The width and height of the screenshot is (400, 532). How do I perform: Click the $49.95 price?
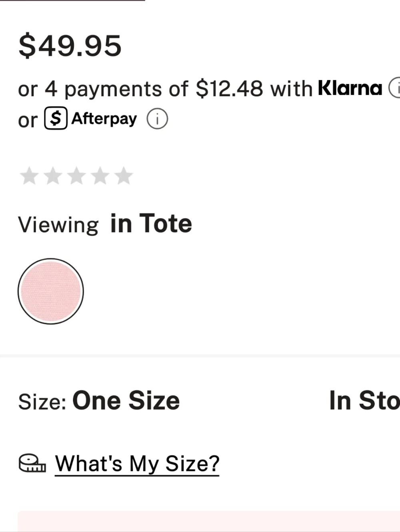pos(70,46)
